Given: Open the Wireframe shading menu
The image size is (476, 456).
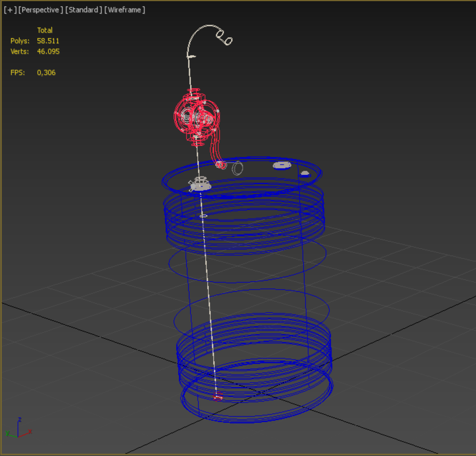Looking at the screenshot, I should [124, 10].
